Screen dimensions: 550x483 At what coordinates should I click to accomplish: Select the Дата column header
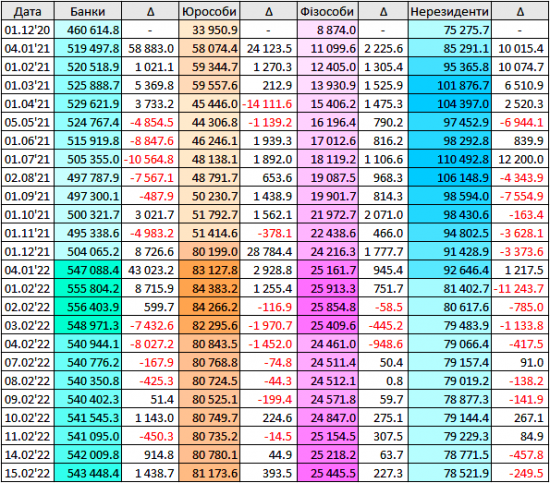tap(27, 11)
